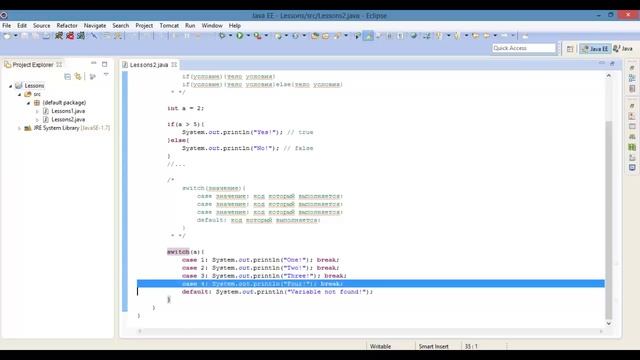Select JRE System Library entry
This screenshot has width=640, height=360.
(x=67, y=128)
